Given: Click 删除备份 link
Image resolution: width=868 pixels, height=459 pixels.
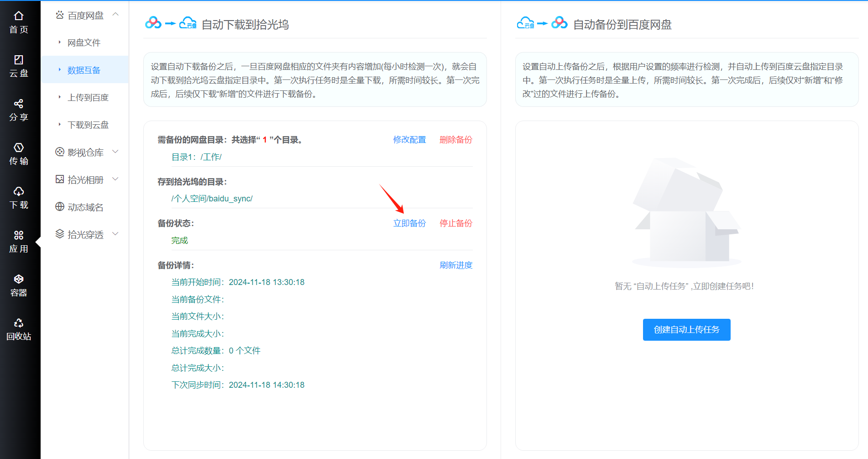Looking at the screenshot, I should coord(455,140).
